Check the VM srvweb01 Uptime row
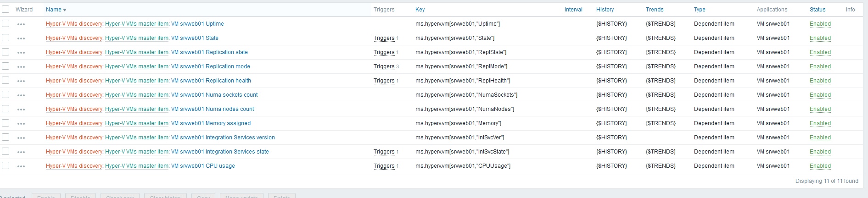The width and height of the screenshot is (868, 198). tap(6, 23)
